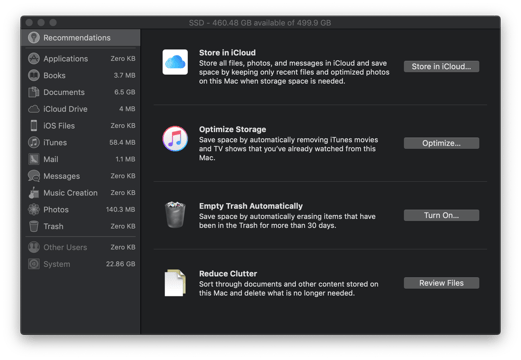
Task: Click the 58.4 MB iTunes size
Action: (x=122, y=142)
